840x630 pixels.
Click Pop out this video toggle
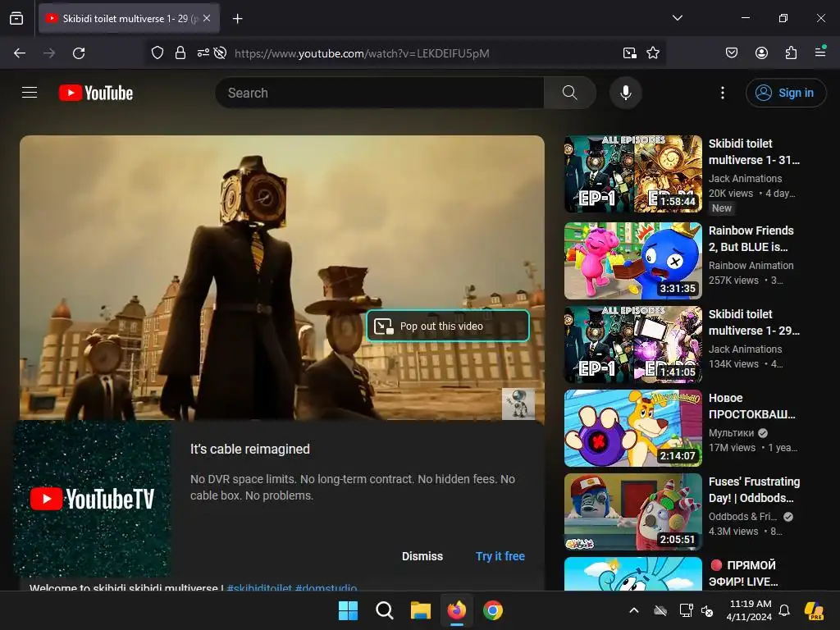click(x=448, y=326)
